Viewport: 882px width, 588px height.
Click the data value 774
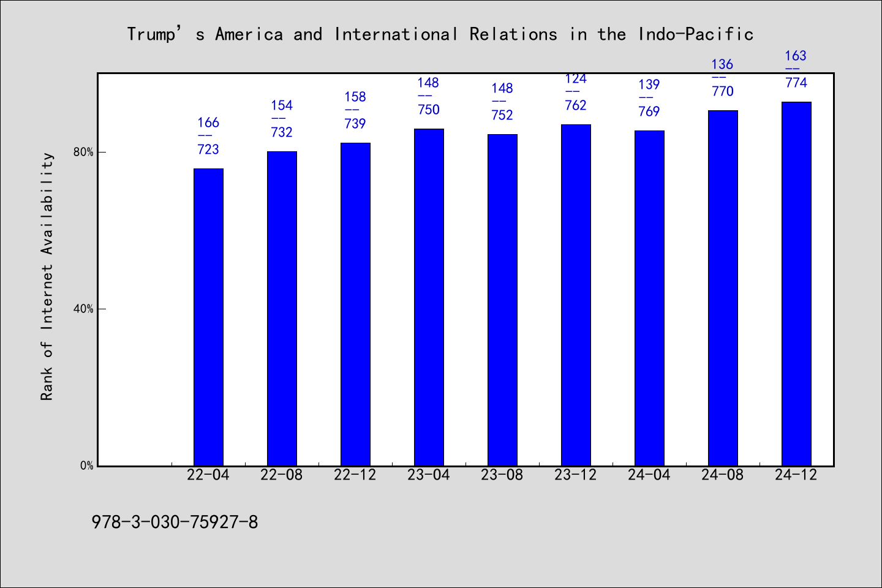coord(796,83)
